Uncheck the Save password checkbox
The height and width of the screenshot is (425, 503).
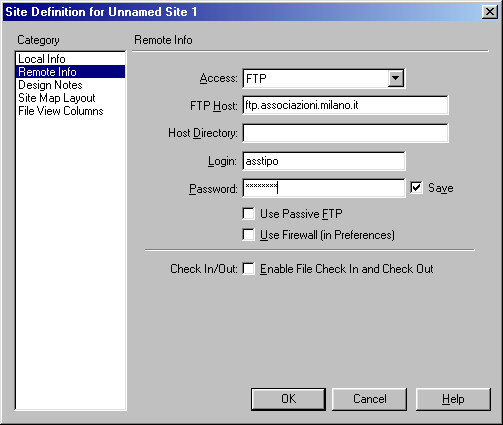click(x=416, y=188)
